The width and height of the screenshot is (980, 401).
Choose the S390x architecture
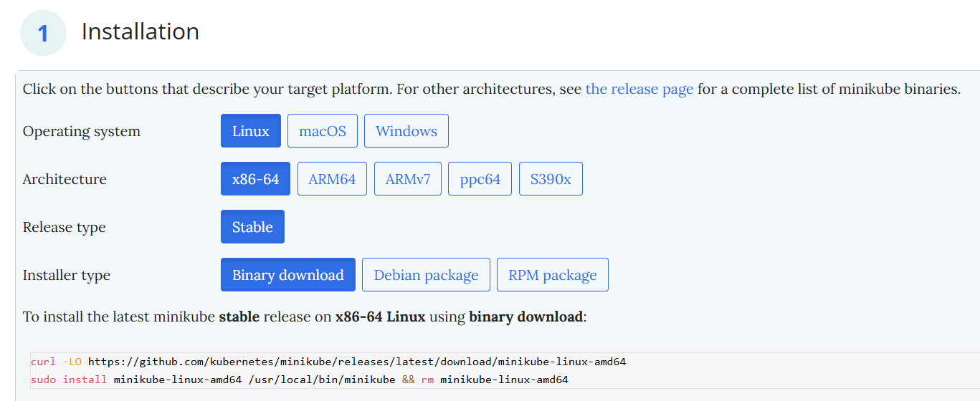tap(551, 179)
